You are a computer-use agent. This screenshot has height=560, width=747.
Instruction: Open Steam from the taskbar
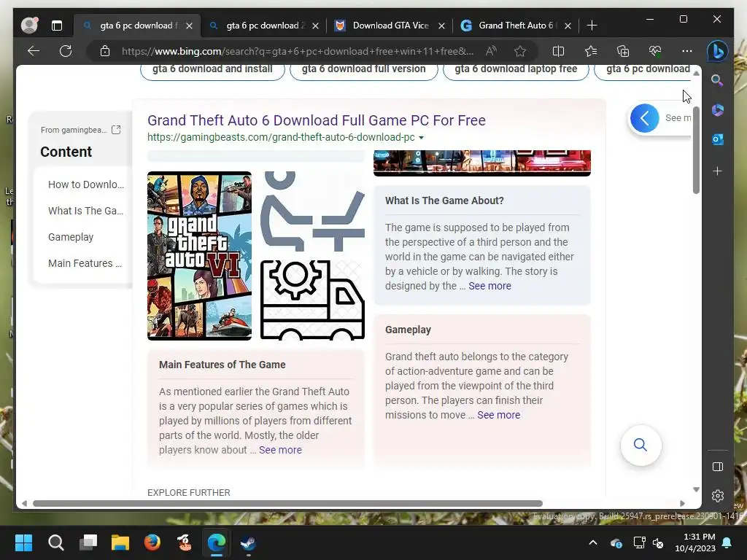[248, 542]
